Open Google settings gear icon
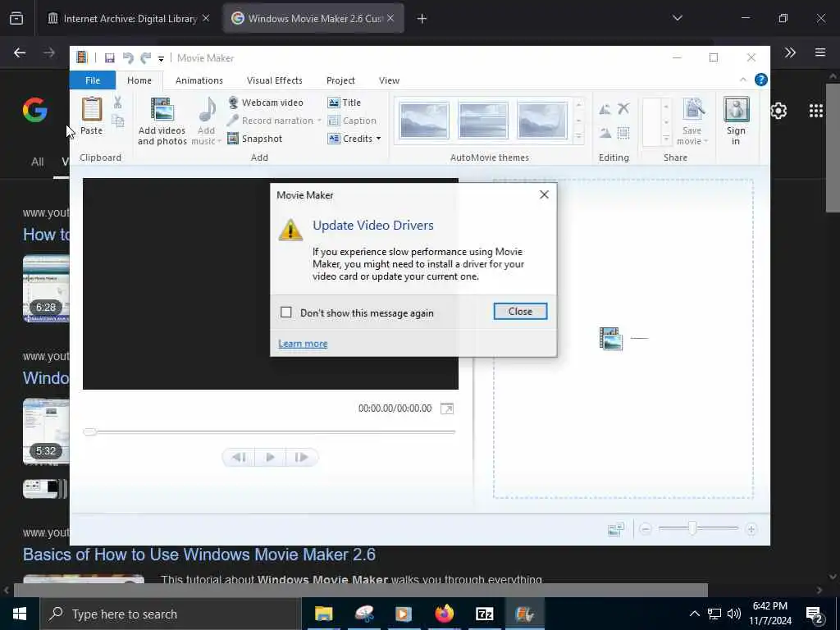This screenshot has height=630, width=840. (778, 111)
